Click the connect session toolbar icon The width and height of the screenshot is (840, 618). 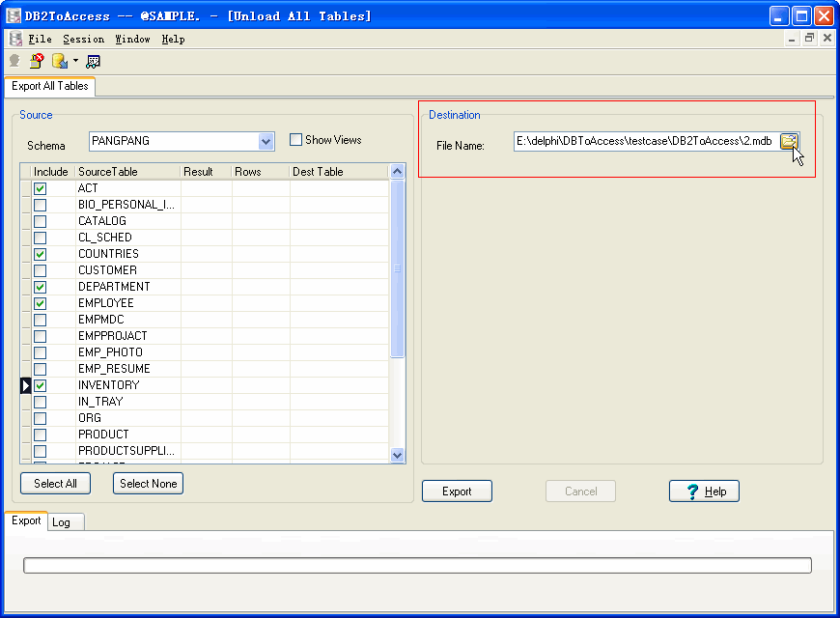(15, 61)
